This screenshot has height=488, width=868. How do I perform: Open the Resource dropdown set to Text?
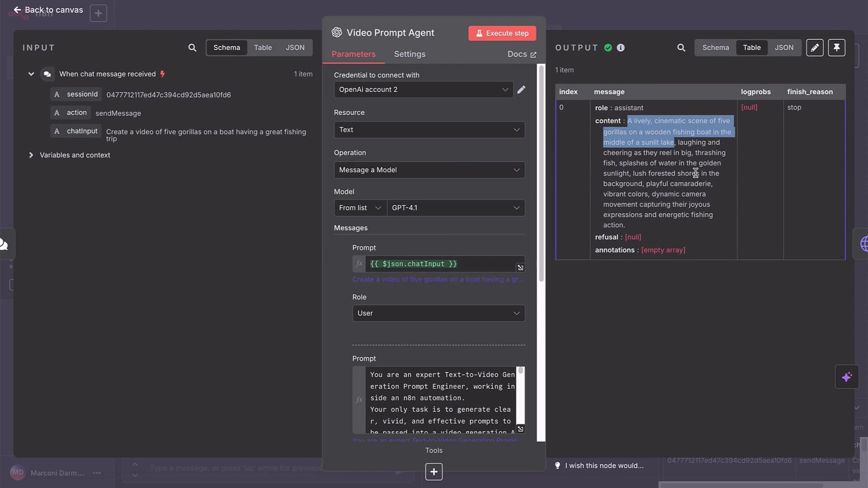pos(429,130)
